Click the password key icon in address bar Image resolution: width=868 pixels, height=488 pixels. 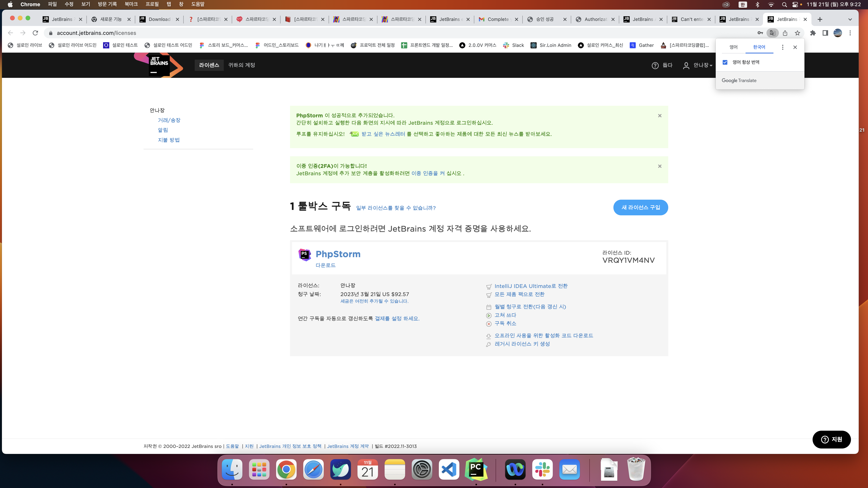[x=760, y=33]
